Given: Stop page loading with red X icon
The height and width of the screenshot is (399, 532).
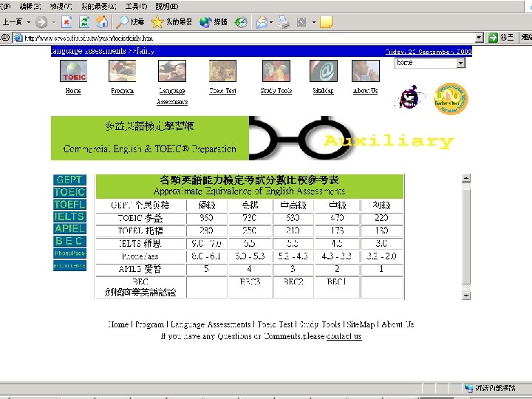Looking at the screenshot, I should [66, 22].
